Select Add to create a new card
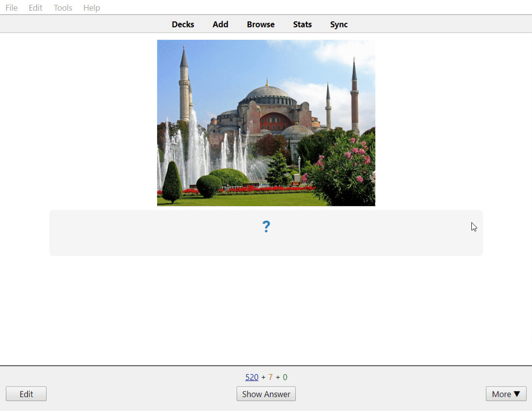The image size is (532, 411). [x=220, y=24]
